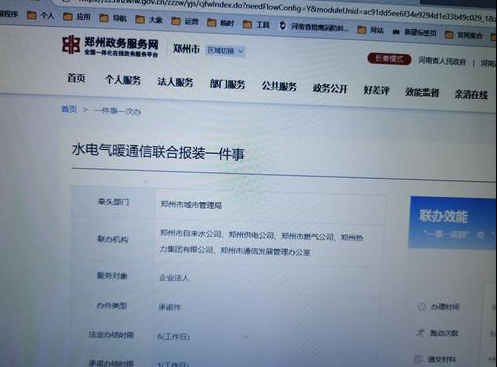Click the 一件事一次办 breadcrumb
The image size is (497, 367).
coord(117,111)
